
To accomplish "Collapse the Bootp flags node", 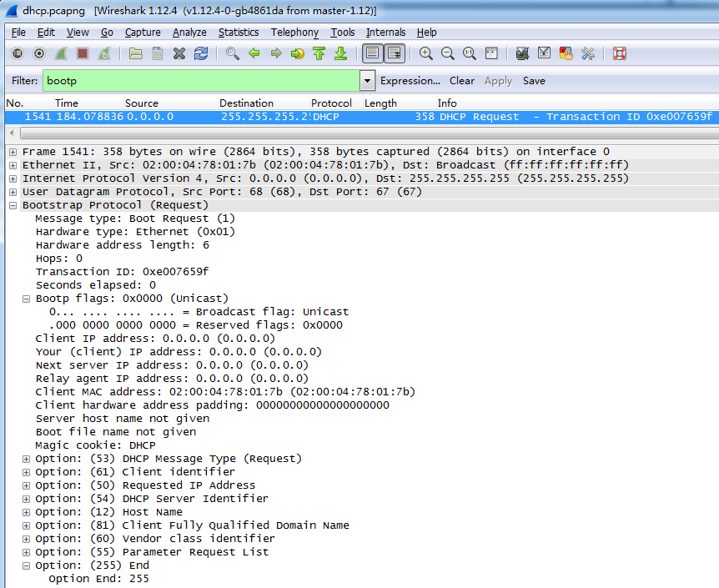I will coord(26,299).
